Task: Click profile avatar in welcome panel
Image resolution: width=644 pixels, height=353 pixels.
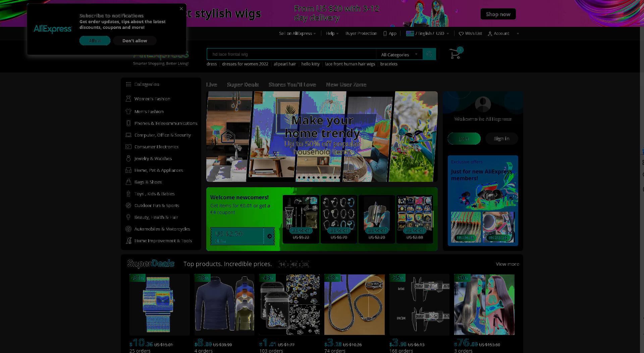Action: (x=483, y=104)
